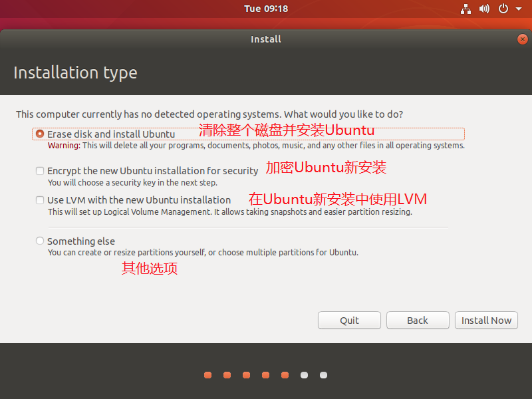Click text 'This will set up Logical Volume Management'
The height and width of the screenshot is (399, 532).
[x=130, y=212]
